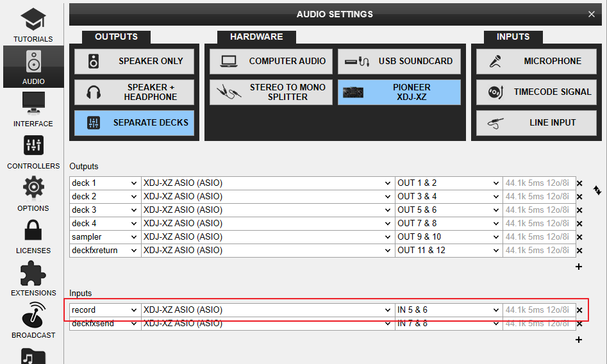This screenshot has width=607, height=364.
Task: Open the OUT 5 & 6 channel dropdown
Action: click(x=448, y=210)
